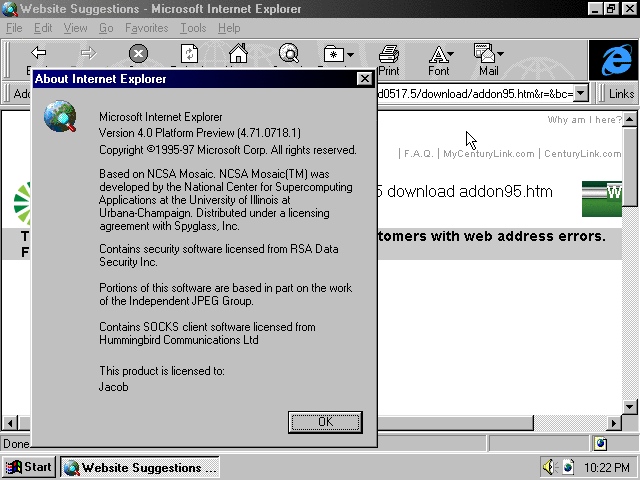This screenshot has height=480, width=640.
Task: Click the horizontal scrollbar right arrow
Action: [x=614, y=423]
